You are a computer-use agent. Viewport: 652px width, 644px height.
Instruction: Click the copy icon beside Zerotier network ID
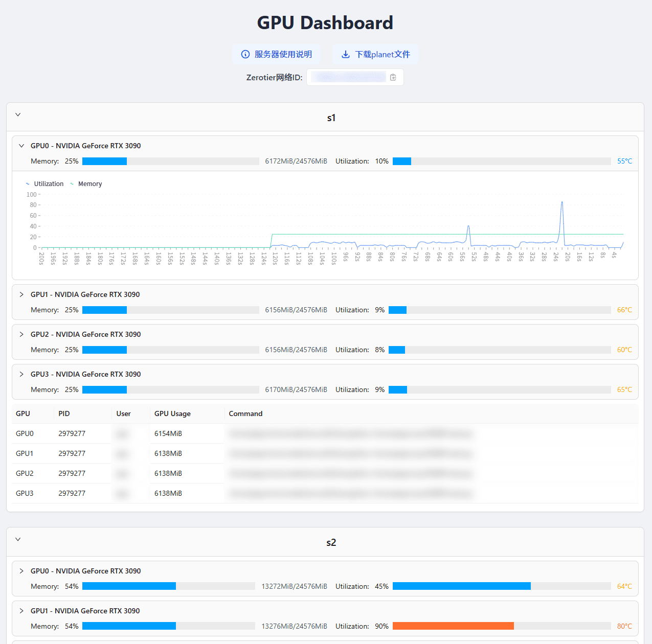pyautogui.click(x=393, y=77)
